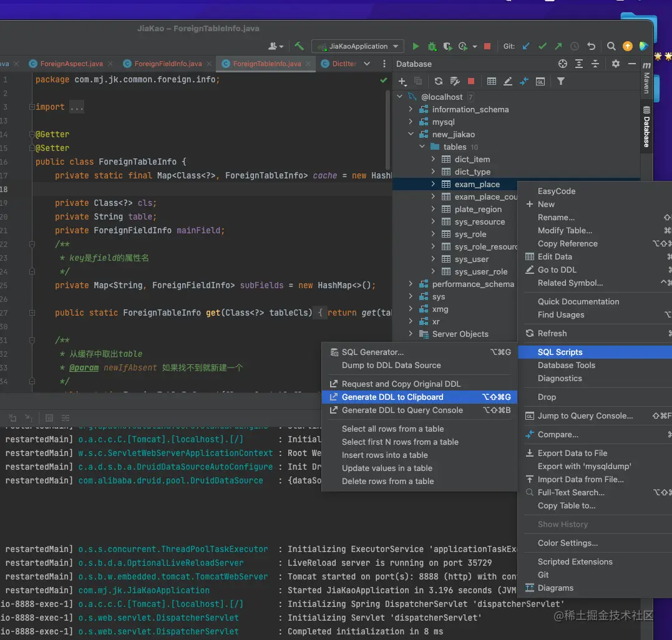Screen dimensions: 672x640
Task: Switch to the ForeignFieldInfo.java tab
Action: pos(168,64)
